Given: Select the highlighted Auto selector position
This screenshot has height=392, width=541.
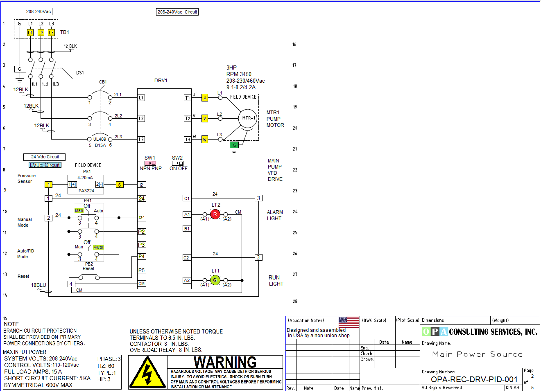Looking at the screenshot, I should [98, 247].
